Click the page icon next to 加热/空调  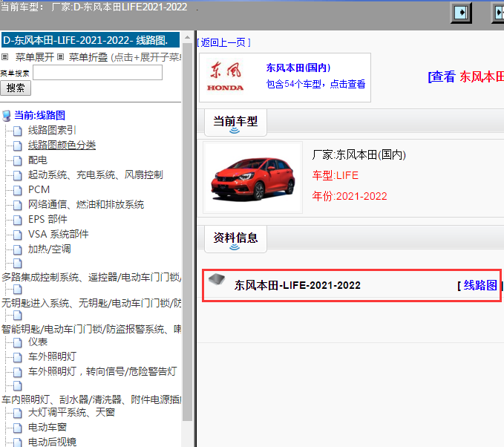click(x=18, y=249)
